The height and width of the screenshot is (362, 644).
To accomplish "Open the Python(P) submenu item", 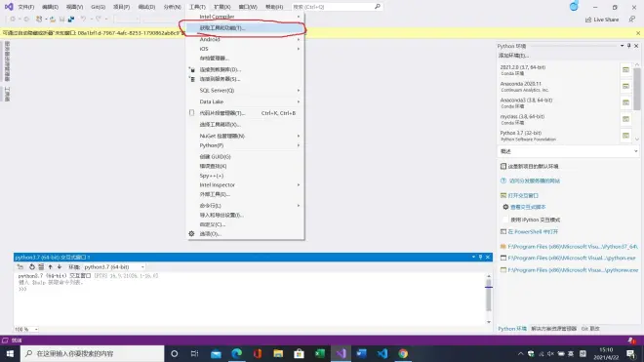I will coord(246,145).
